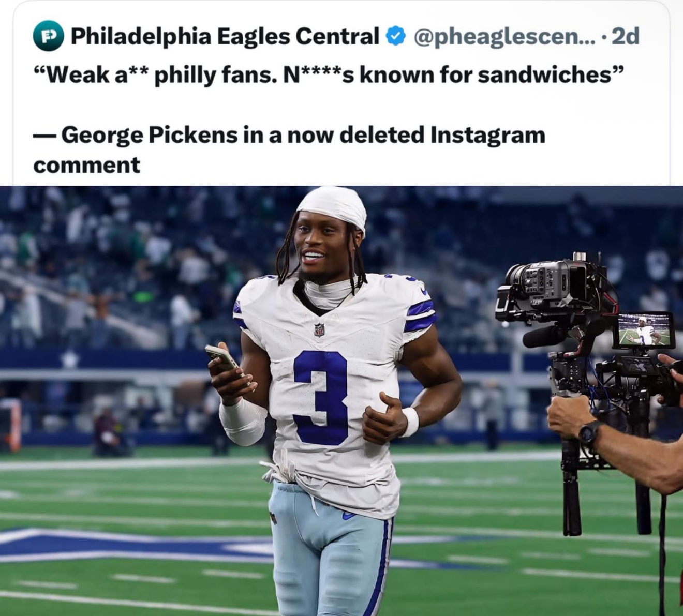This screenshot has width=683, height=616.
Task: Click the cameraman's black wristwatch
Action: point(590,432)
